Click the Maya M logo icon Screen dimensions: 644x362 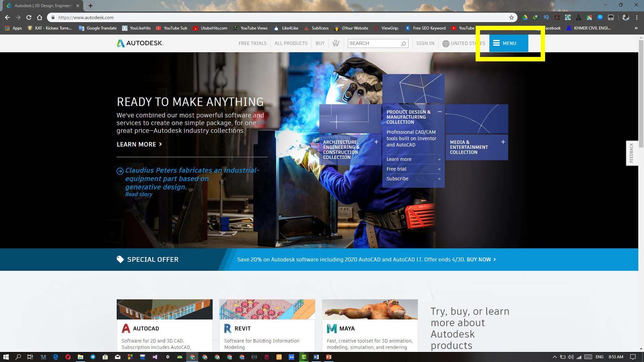click(332, 329)
